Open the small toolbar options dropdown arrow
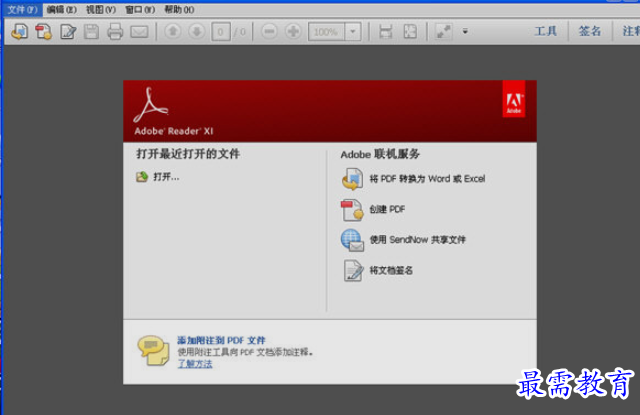Screen dimensions: 640x415 (465, 31)
